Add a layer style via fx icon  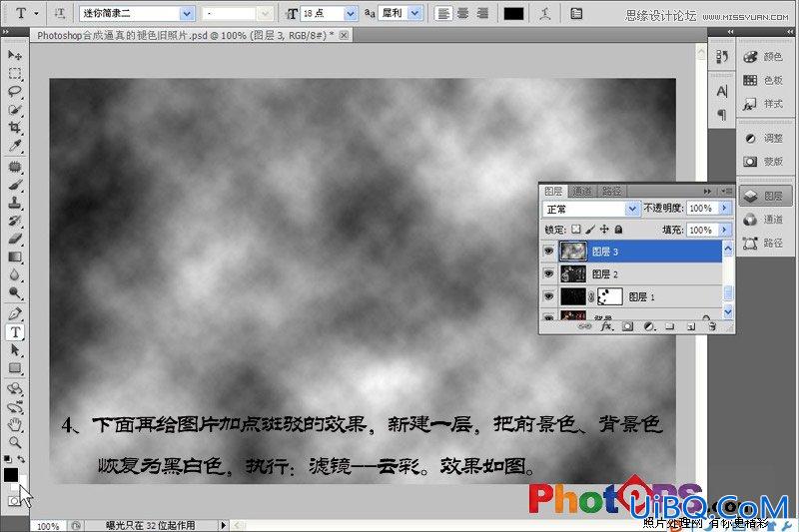pyautogui.click(x=606, y=326)
